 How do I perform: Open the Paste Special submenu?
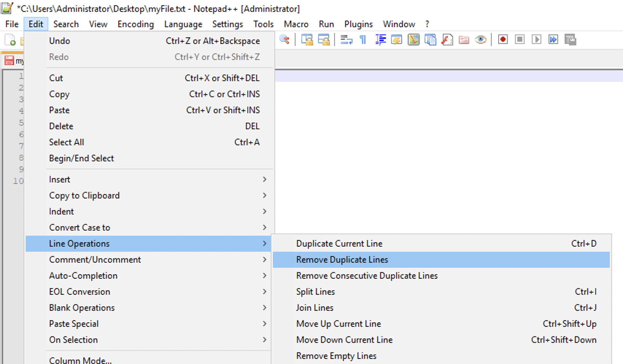tap(74, 324)
